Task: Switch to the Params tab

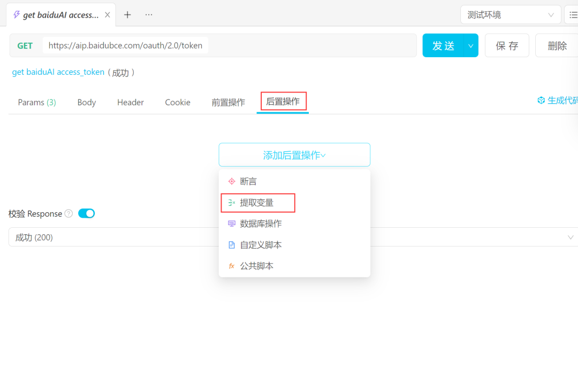Action: [37, 103]
